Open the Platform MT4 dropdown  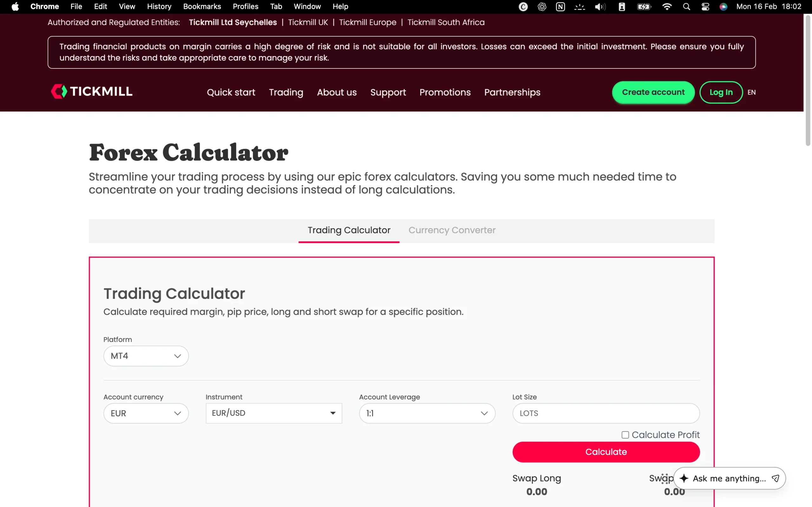coord(146,356)
